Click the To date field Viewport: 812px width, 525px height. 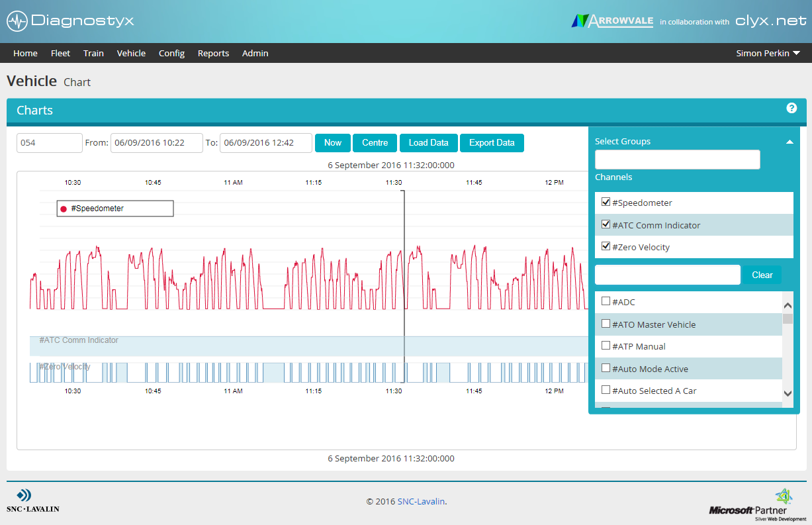pos(266,143)
